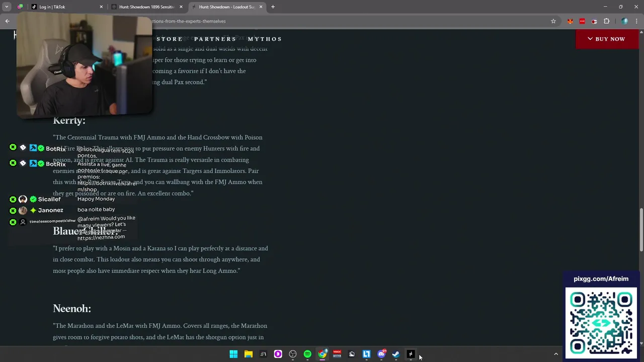Switch to Chrome in the taskbar
This screenshot has width=644, height=362.
pyautogui.click(x=323, y=354)
